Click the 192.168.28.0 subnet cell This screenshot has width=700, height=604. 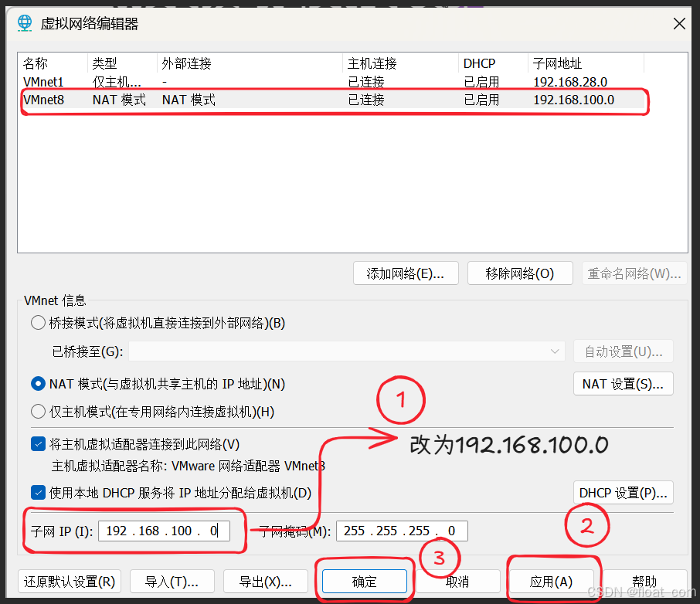pos(570,82)
